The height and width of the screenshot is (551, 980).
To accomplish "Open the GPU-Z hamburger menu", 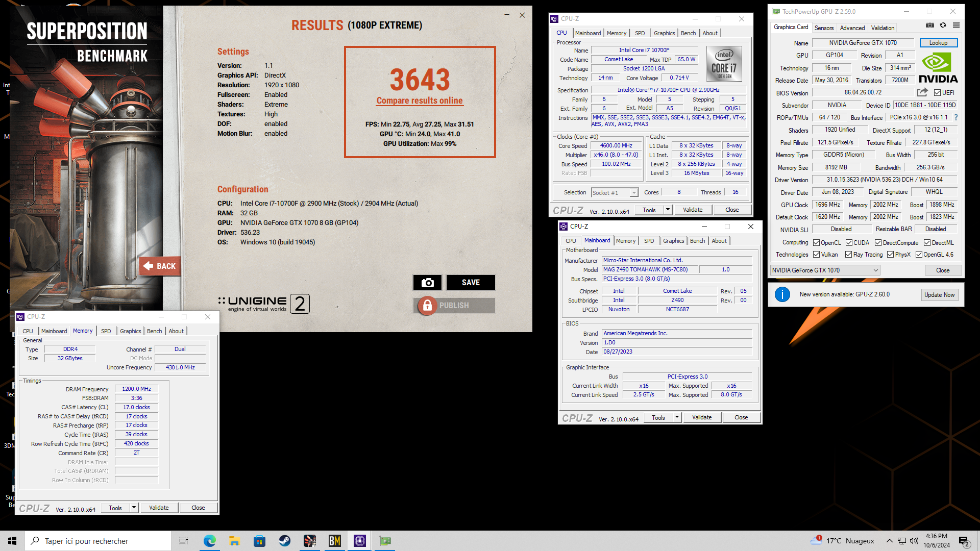I will (957, 25).
